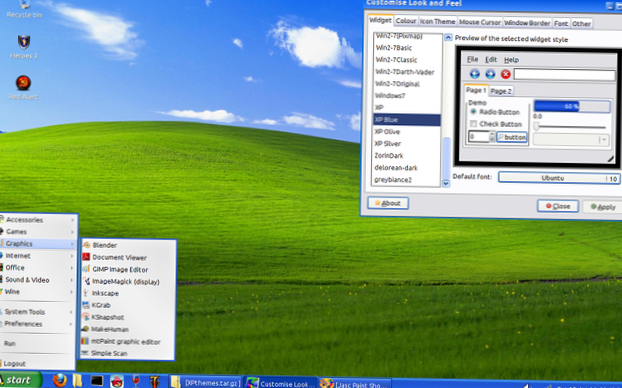The image size is (622, 388).
Task: Select the ZorinDark widget theme
Action: click(x=407, y=156)
